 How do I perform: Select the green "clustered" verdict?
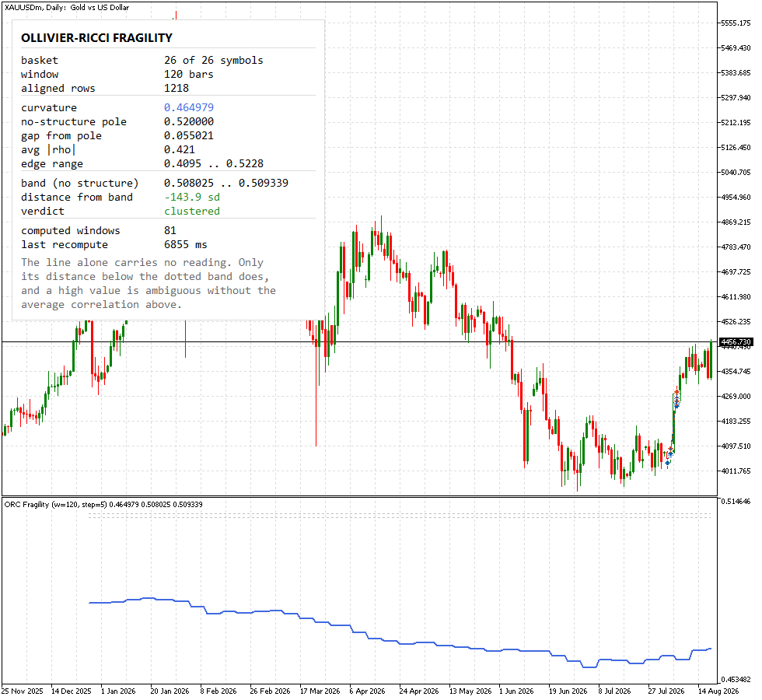click(x=192, y=212)
